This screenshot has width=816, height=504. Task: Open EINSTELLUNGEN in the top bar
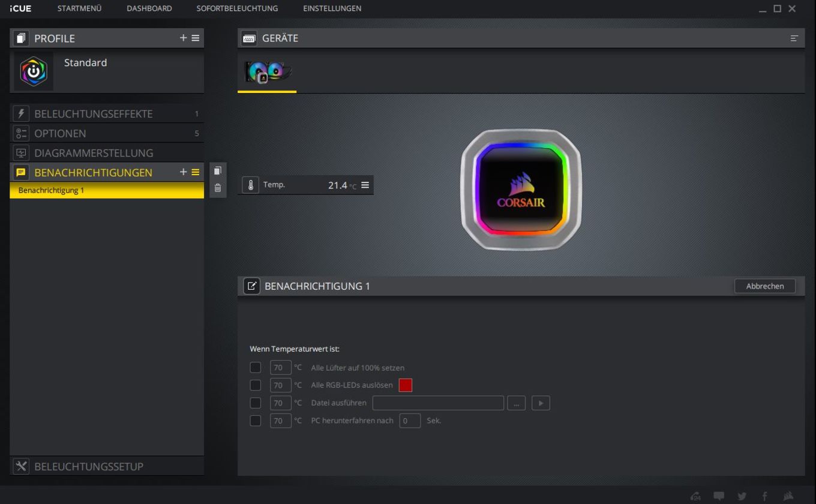tap(332, 8)
